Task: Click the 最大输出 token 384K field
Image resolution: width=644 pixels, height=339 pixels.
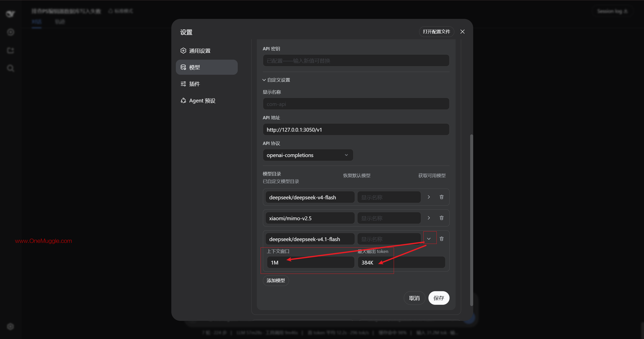Action: (401, 262)
